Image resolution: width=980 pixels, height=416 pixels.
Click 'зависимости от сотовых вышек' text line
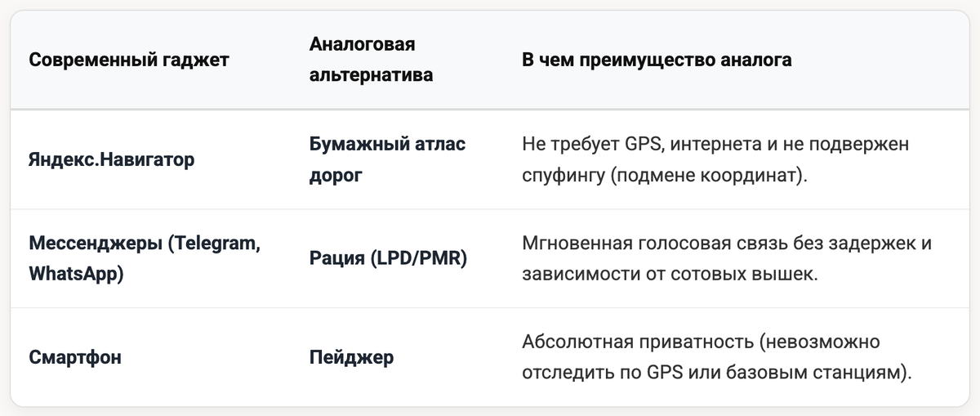click(670, 274)
